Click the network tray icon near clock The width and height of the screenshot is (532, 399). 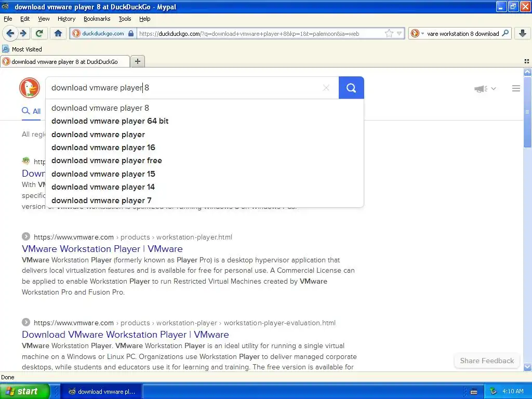pos(494,391)
